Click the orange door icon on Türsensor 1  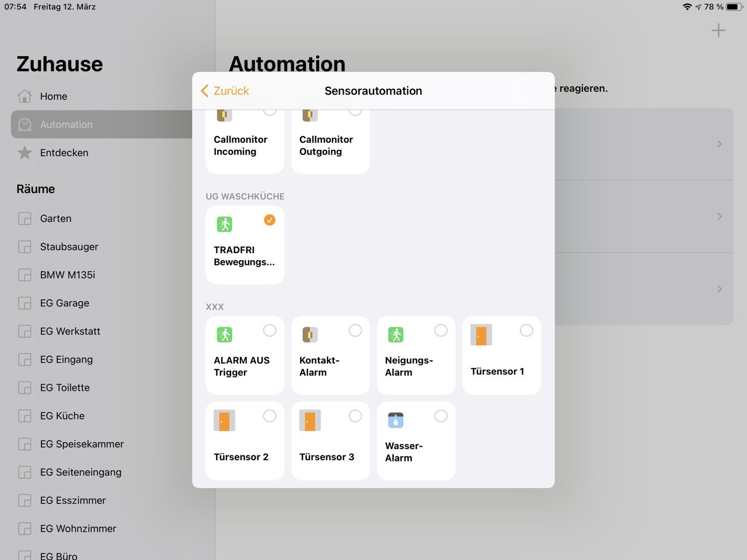[481, 335]
